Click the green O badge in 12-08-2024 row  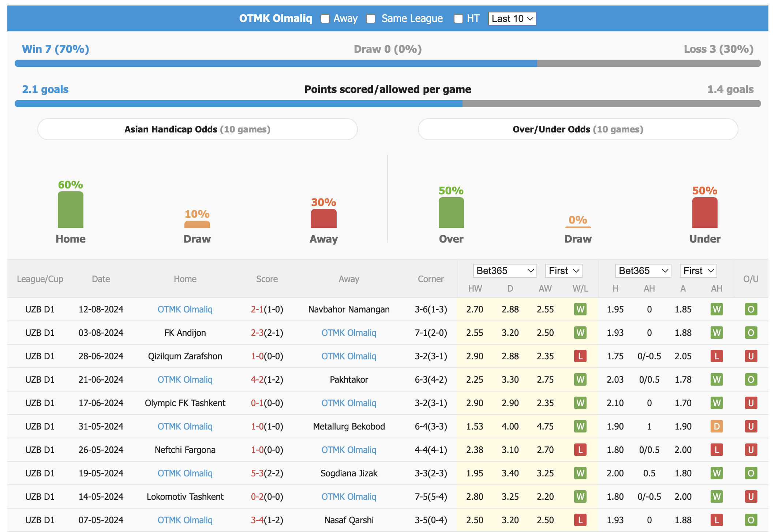point(751,309)
